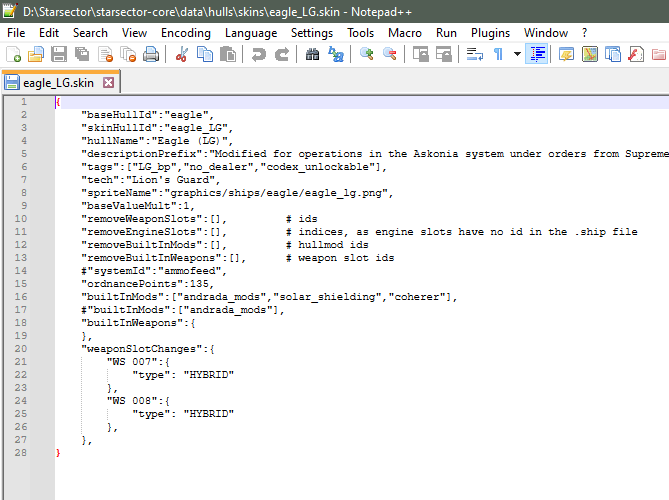669x500 pixels.
Task: Open the User Defined Language dialog icon
Action: coord(566,55)
